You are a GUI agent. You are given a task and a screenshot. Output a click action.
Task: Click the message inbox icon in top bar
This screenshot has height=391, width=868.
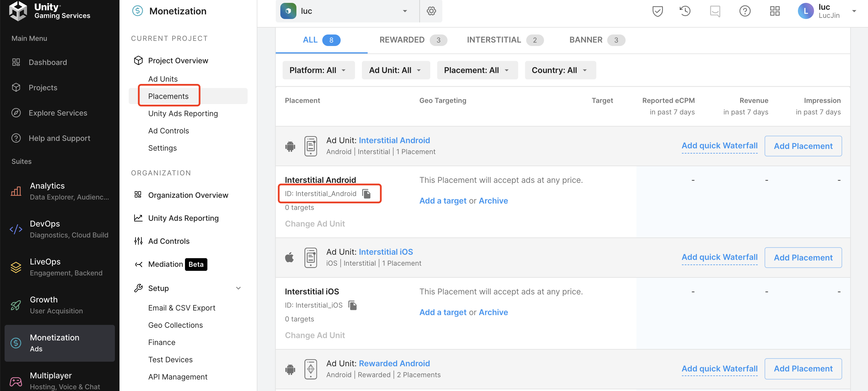tap(715, 11)
